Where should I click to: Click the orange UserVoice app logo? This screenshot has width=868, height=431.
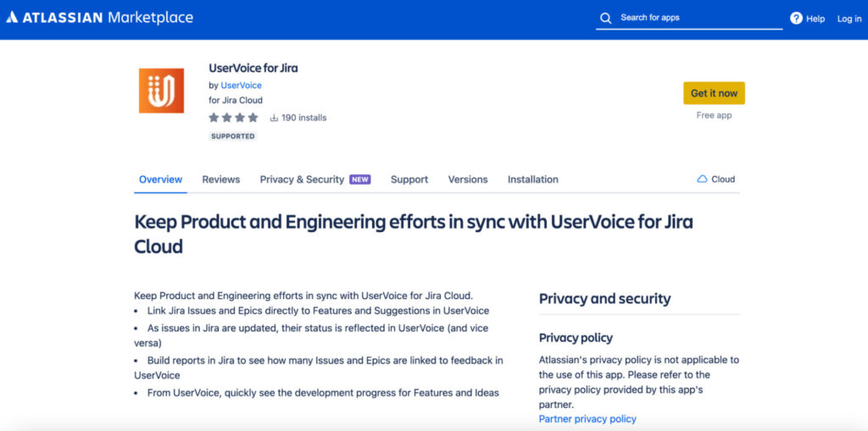161,91
